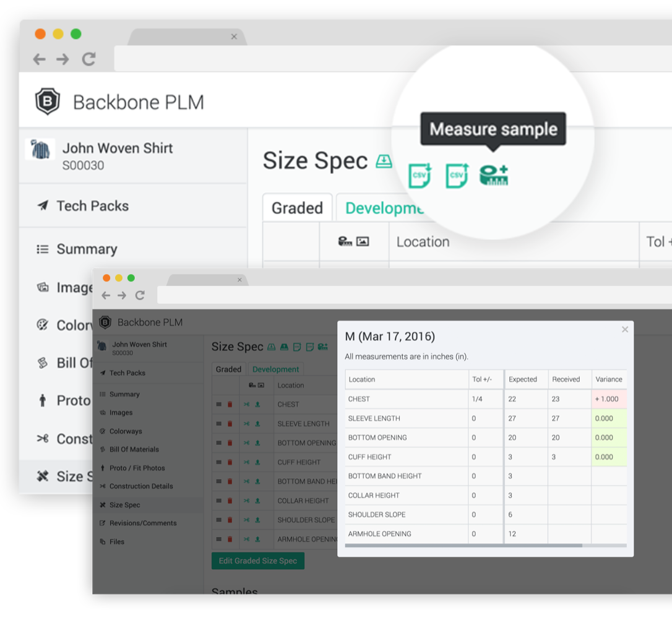Click the horizontal scrollbar in measurements dialog

click(463, 546)
